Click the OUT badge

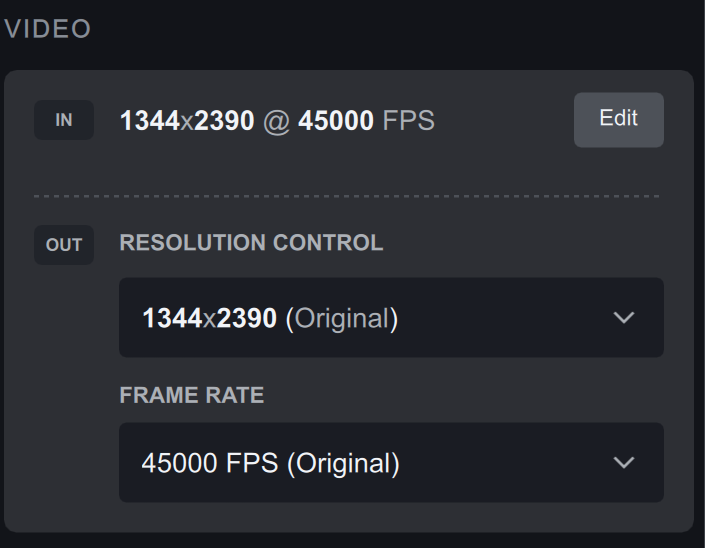64,245
